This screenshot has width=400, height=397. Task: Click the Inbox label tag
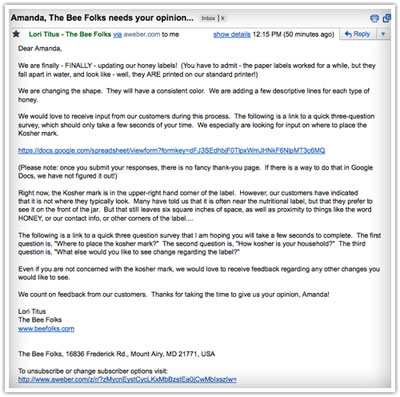[208, 18]
